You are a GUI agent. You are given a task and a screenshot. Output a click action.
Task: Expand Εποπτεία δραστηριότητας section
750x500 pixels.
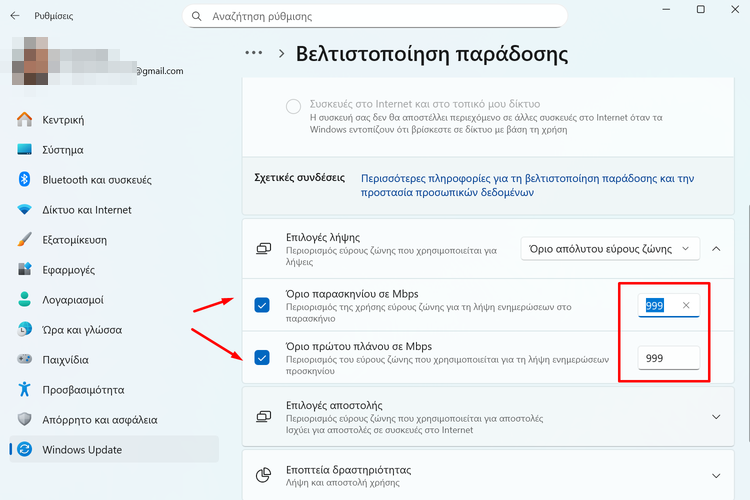[716, 476]
